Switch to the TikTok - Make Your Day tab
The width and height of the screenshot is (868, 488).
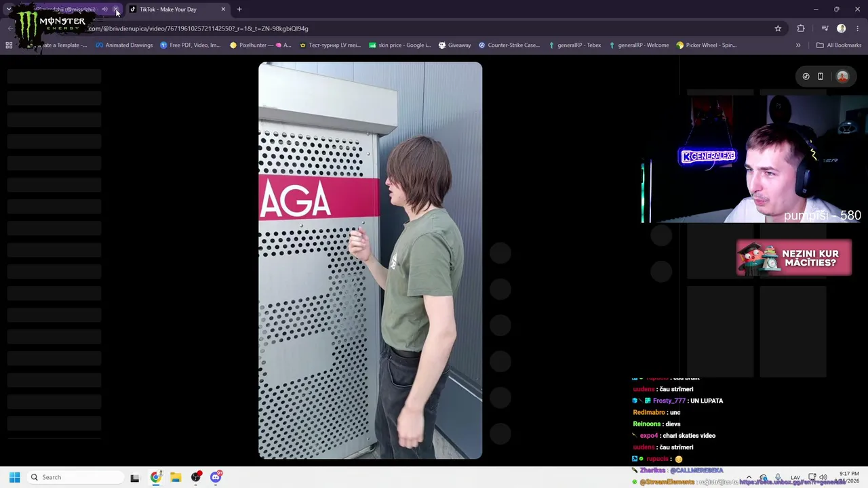(x=176, y=9)
